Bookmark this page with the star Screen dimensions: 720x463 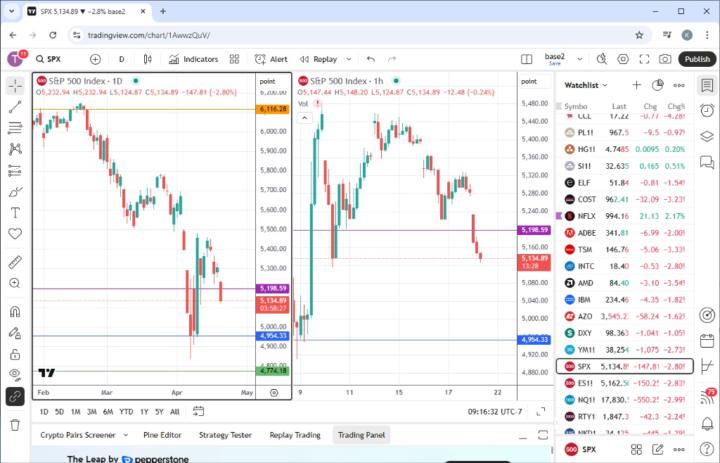639,35
